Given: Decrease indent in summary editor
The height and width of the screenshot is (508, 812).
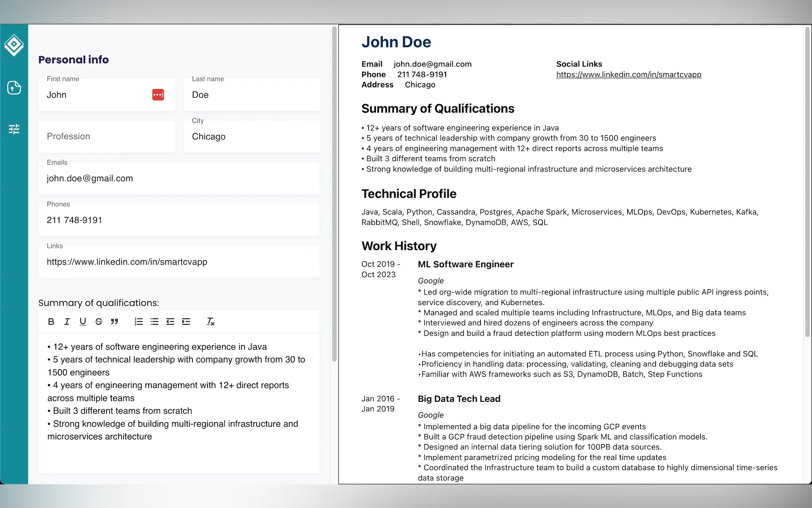Looking at the screenshot, I should click(x=170, y=321).
